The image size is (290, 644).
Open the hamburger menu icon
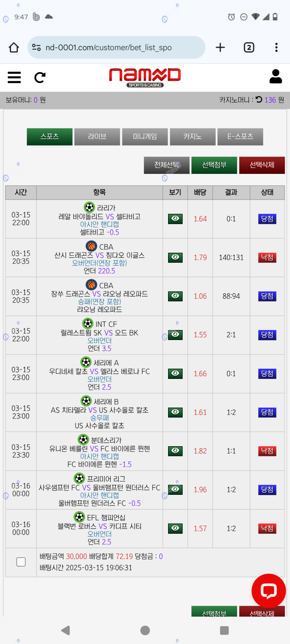pyautogui.click(x=14, y=77)
